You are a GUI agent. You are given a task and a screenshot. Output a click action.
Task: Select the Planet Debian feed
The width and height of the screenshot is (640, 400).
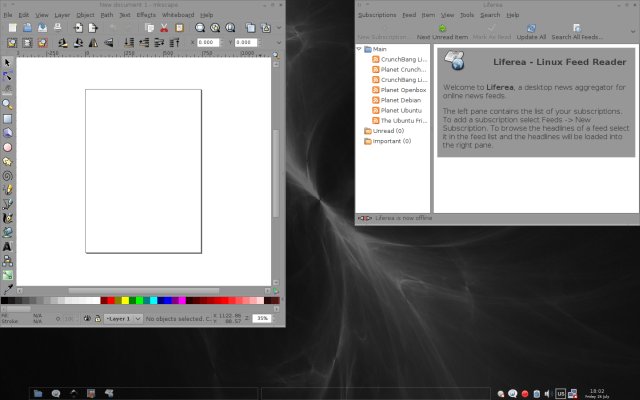399,99
